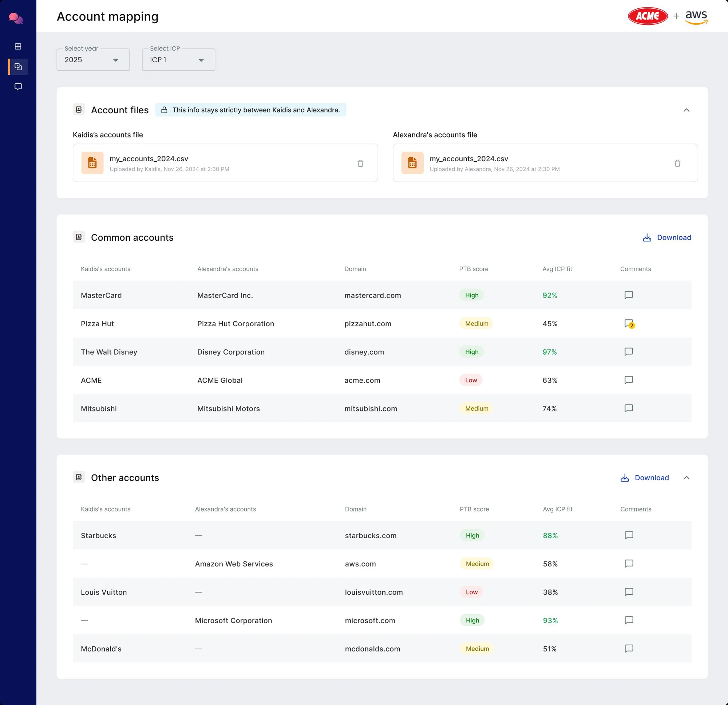Open comments for McDonald's row

tap(629, 649)
